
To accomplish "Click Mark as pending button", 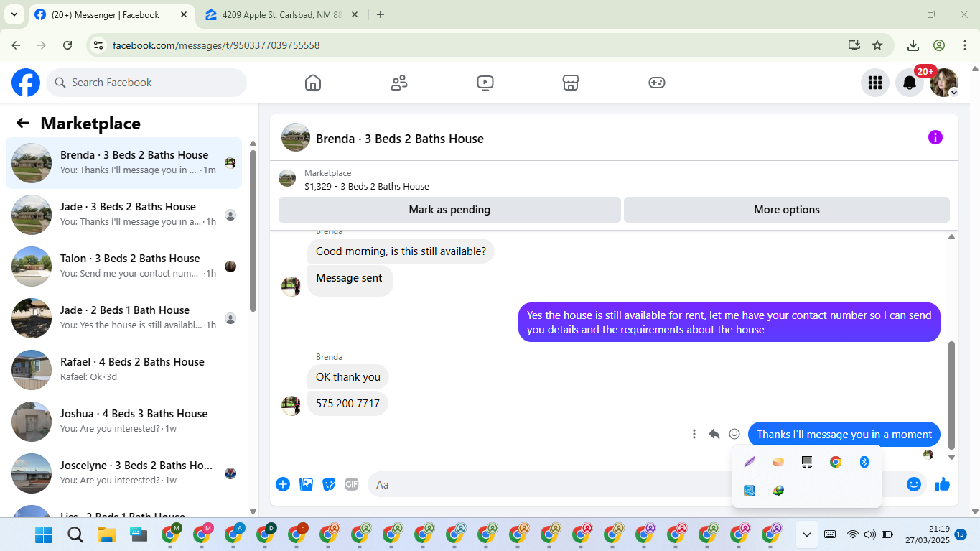I will [x=449, y=210].
